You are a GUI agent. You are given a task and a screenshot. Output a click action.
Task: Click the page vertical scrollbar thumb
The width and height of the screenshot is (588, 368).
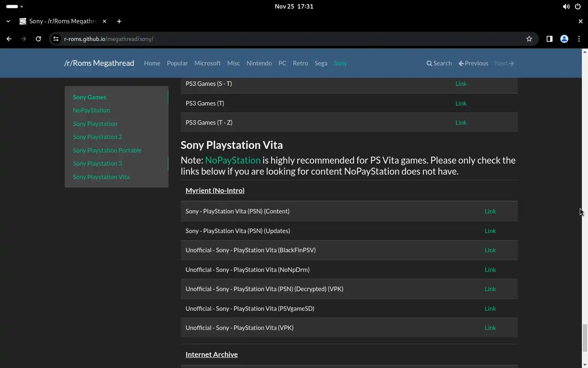pos(585,338)
